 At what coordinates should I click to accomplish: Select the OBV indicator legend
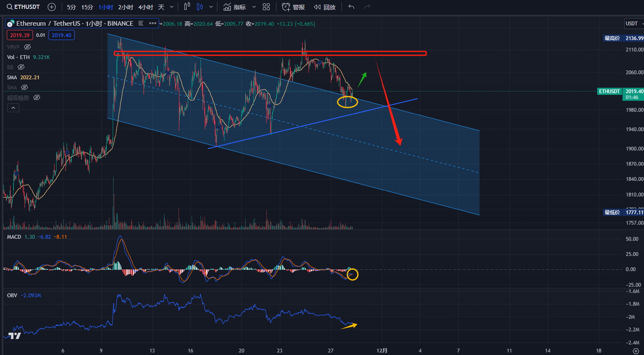pos(24,295)
